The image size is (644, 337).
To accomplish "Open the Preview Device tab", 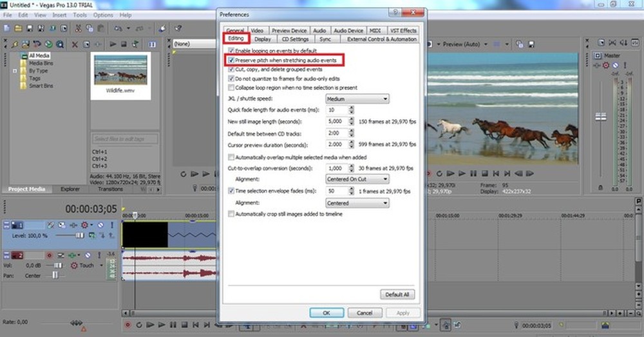I will coord(289,31).
